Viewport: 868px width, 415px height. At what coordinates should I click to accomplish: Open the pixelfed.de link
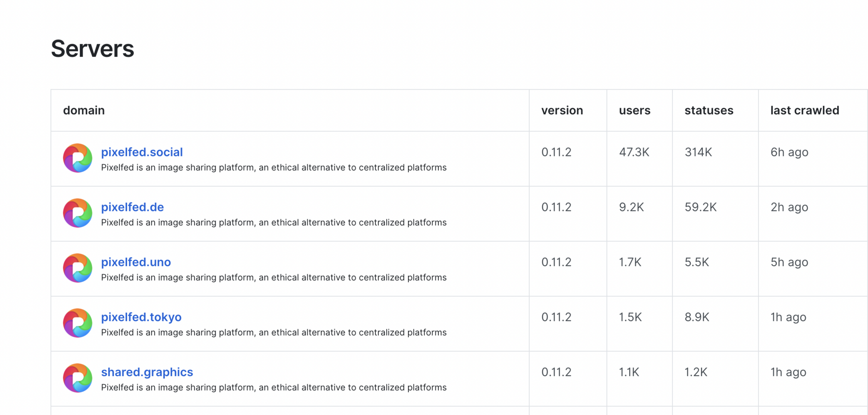click(x=132, y=207)
